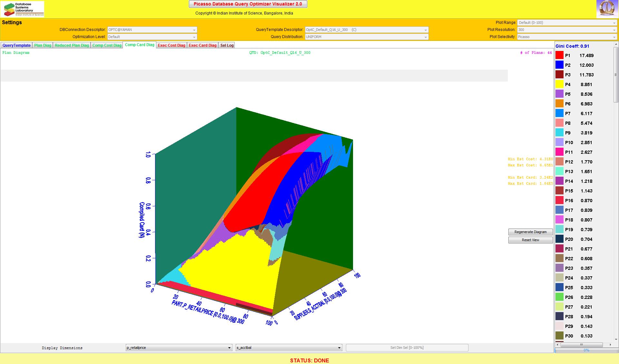
Task: Open the Plot Resolution dropdown
Action: 567,30
